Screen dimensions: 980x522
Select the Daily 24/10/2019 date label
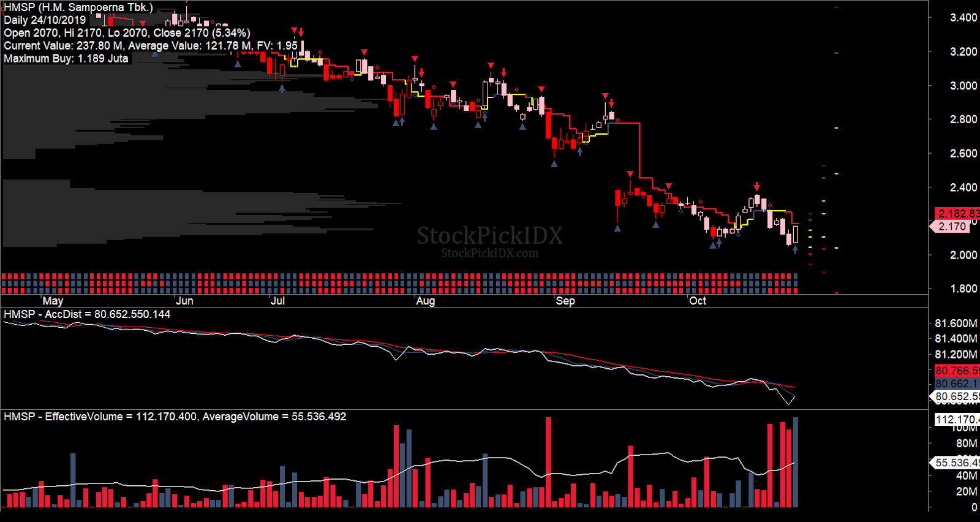[45, 20]
